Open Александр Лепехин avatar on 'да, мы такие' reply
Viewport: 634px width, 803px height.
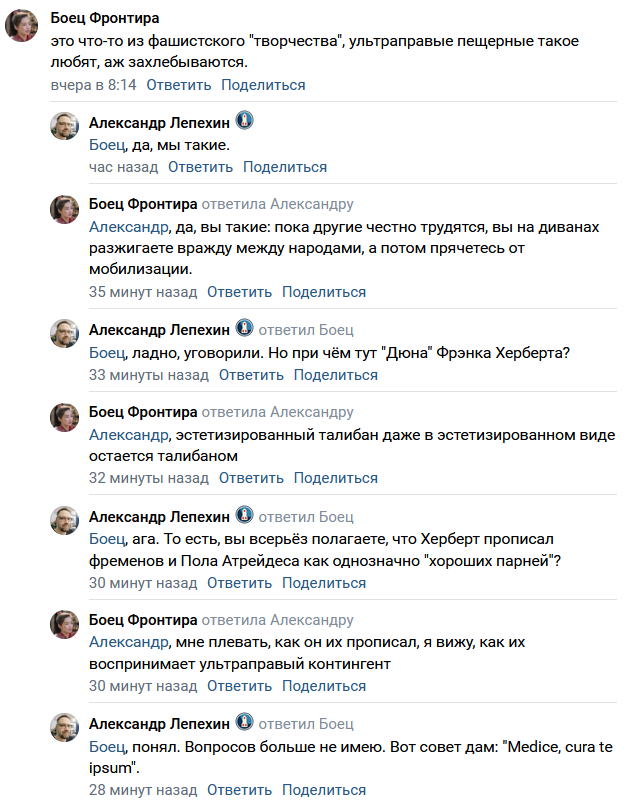pyautogui.click(x=65, y=126)
